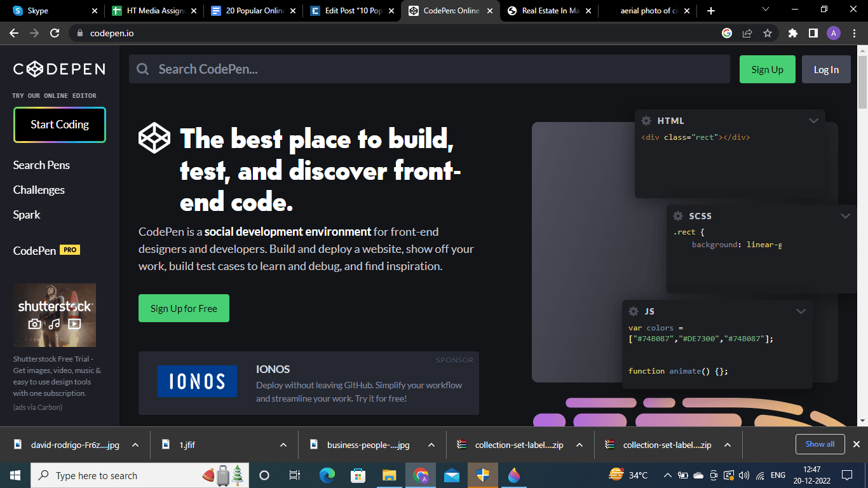The image size is (868, 488).
Task: Click the page vertical scrollbar thumb
Action: tap(862, 82)
